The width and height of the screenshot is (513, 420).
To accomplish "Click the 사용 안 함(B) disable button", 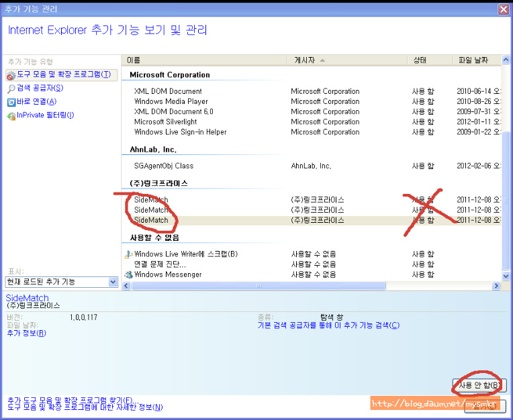I will tap(479, 385).
